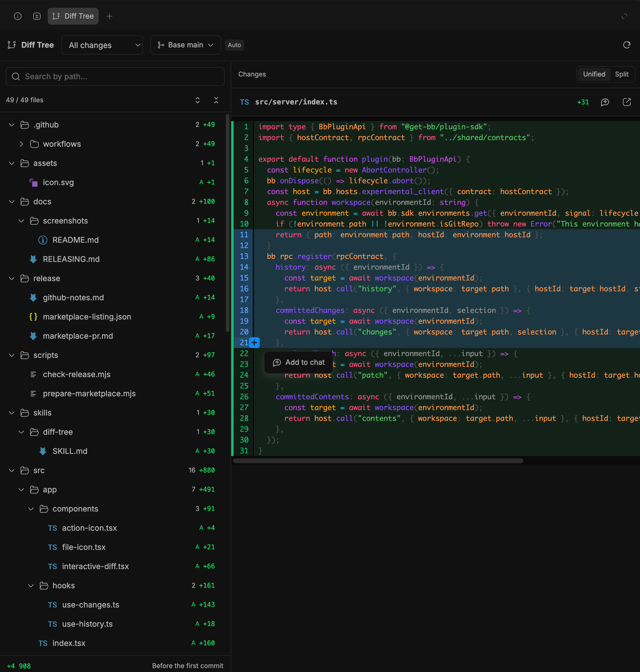This screenshot has width=640, height=672.
Task: Collapse the components folder
Action: (31, 509)
